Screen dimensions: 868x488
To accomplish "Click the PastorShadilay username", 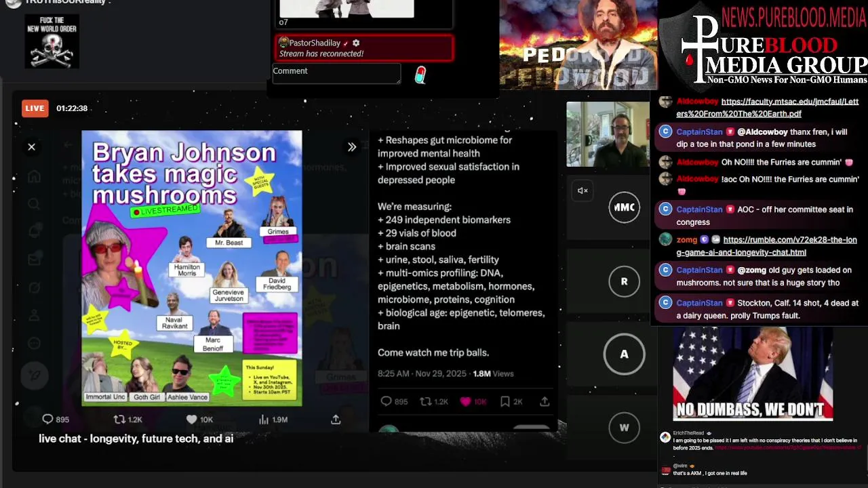I will click(315, 43).
